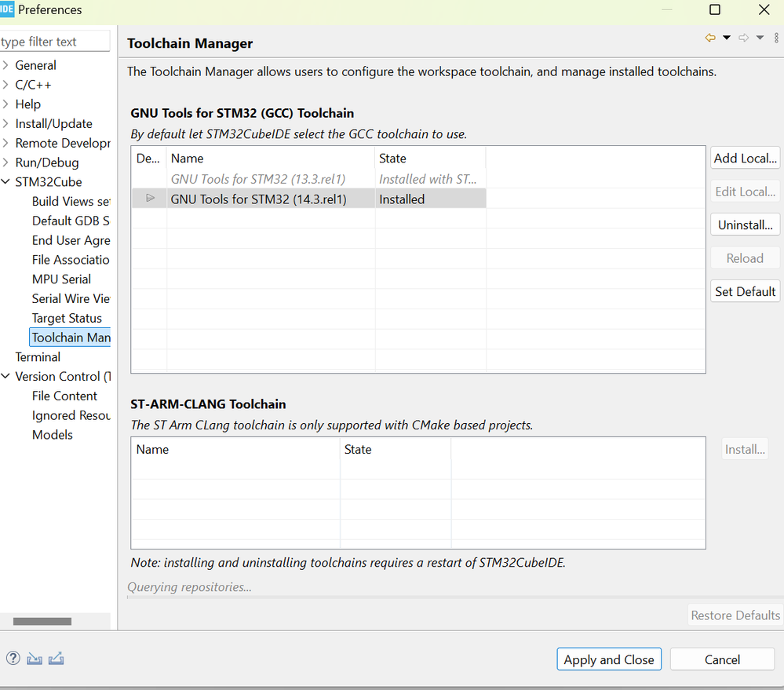The height and width of the screenshot is (690, 784).
Task: Expand the C/C++ tree node
Action: click(6, 85)
